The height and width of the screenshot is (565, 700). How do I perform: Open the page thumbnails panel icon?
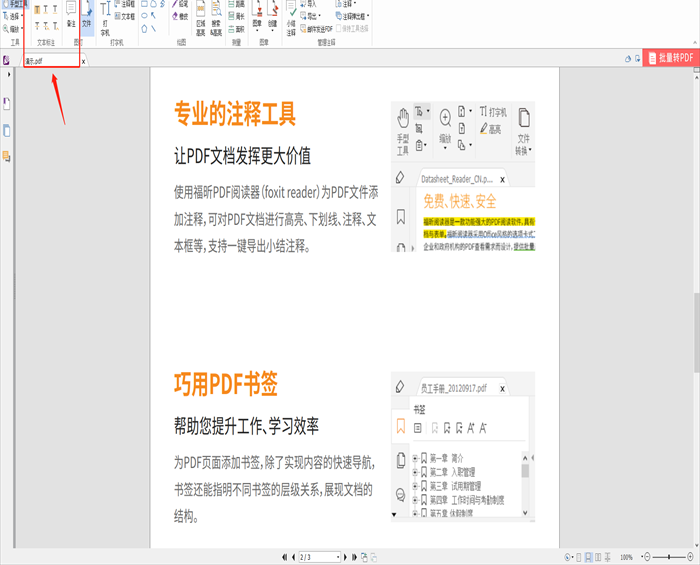7,104
